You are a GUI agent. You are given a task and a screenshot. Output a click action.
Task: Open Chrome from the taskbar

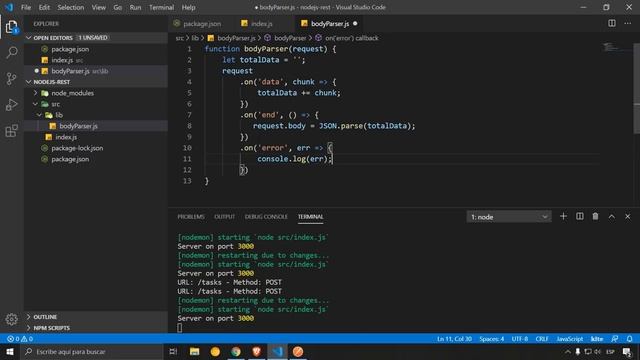pyautogui.click(x=236, y=351)
